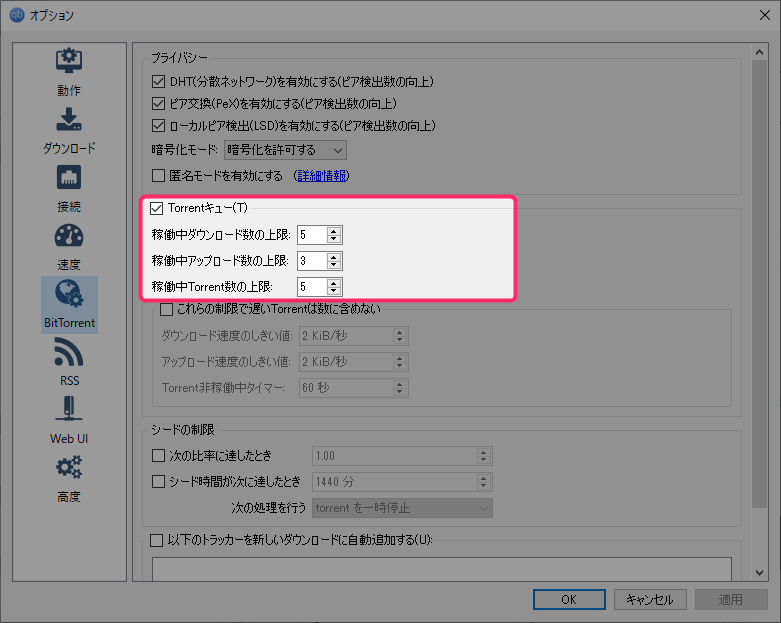781x623 pixels.
Task: Toggle ピア交換(PeX) checkbox
Action: click(158, 103)
